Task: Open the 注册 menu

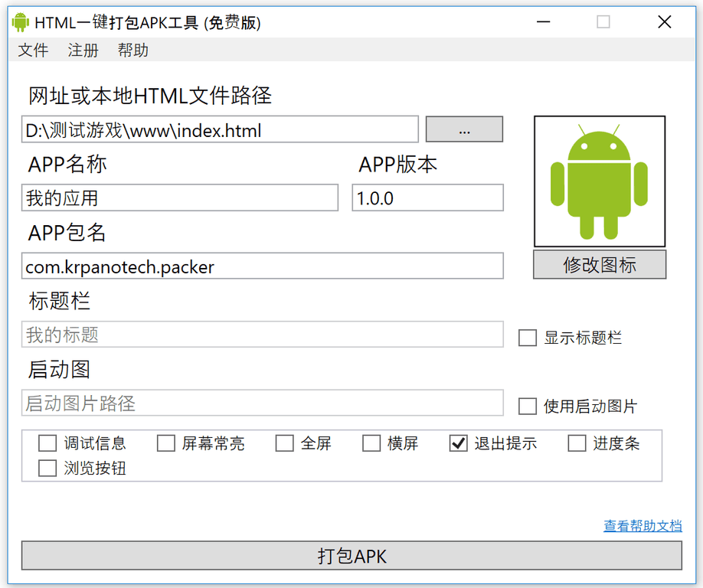Action: tap(83, 51)
